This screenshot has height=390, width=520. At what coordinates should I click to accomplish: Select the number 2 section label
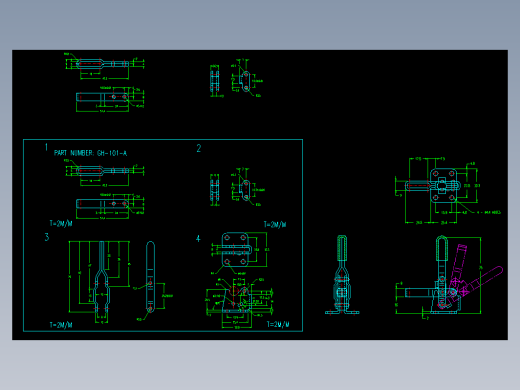[x=199, y=148]
